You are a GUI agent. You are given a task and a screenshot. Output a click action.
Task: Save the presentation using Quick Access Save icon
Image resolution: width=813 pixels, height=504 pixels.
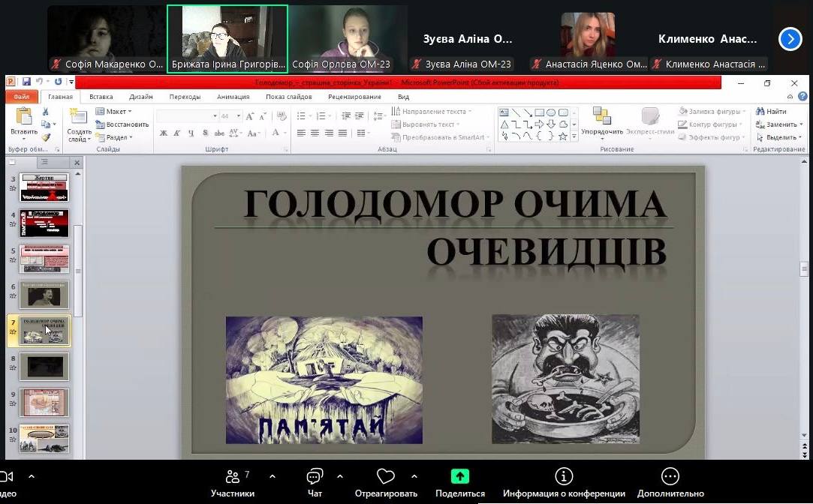26,80
